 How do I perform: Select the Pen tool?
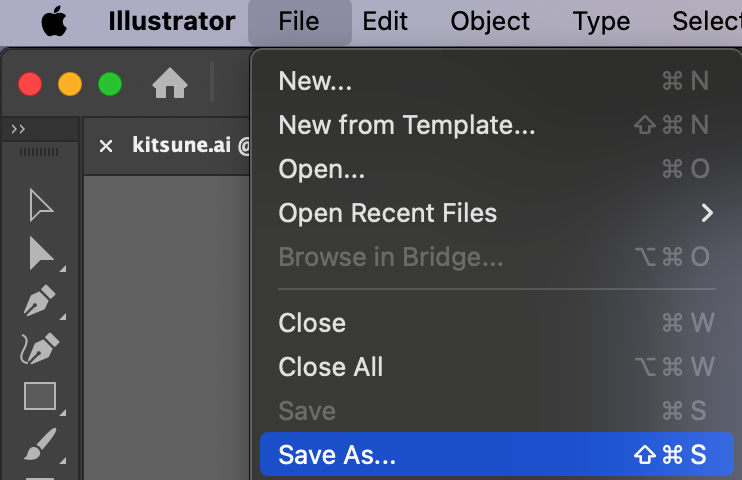click(40, 301)
